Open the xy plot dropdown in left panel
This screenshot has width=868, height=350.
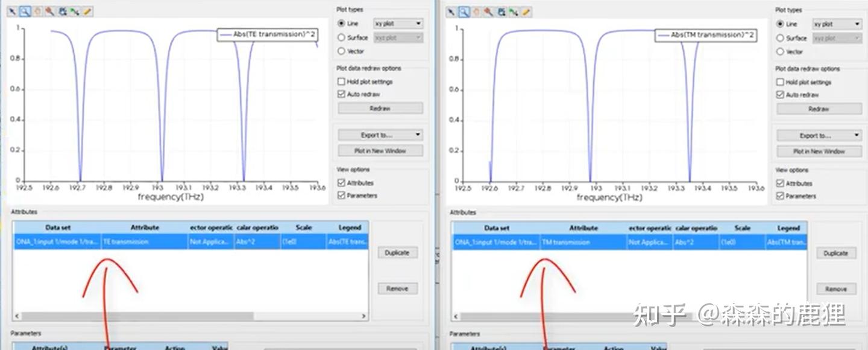pos(398,24)
